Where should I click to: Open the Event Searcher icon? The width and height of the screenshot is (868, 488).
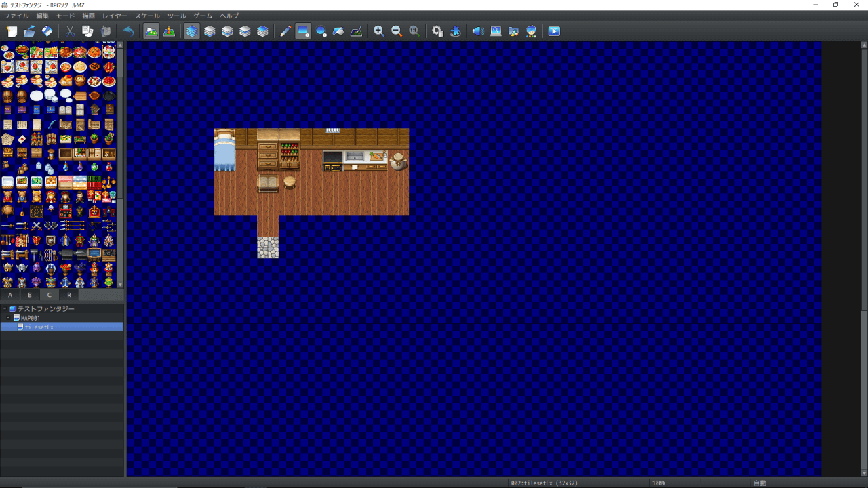496,31
